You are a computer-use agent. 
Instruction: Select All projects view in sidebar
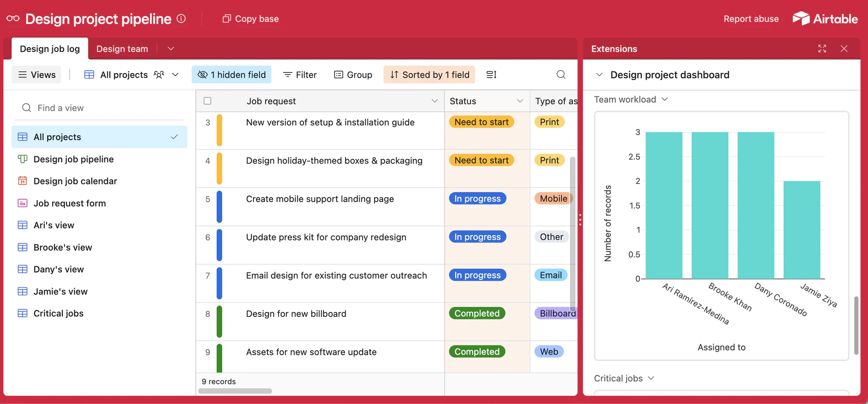[100, 137]
